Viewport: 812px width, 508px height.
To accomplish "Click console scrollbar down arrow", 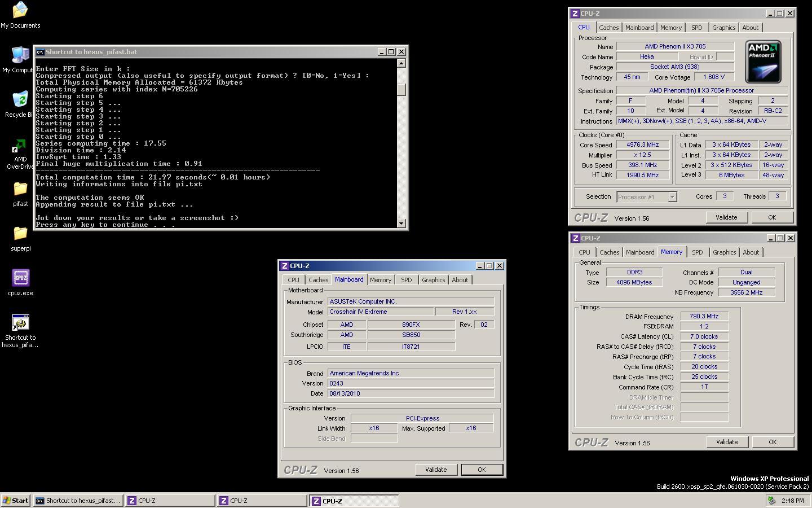I will point(401,224).
